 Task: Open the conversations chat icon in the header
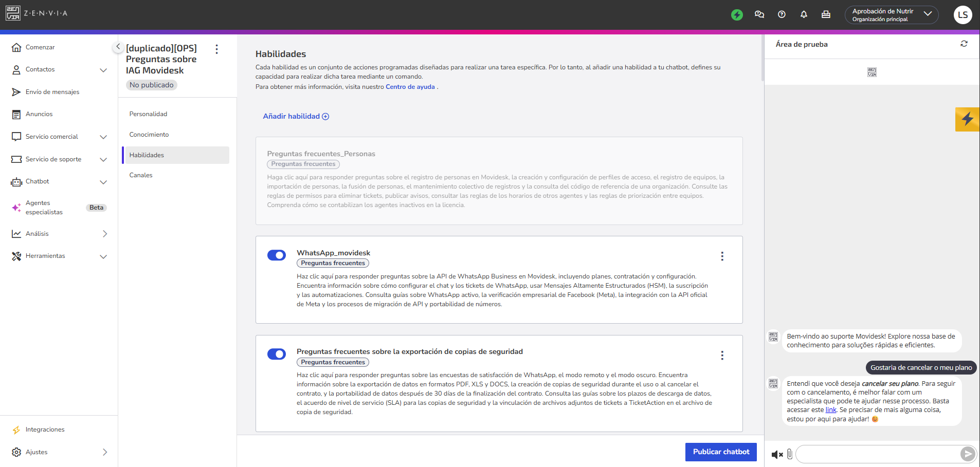click(759, 14)
